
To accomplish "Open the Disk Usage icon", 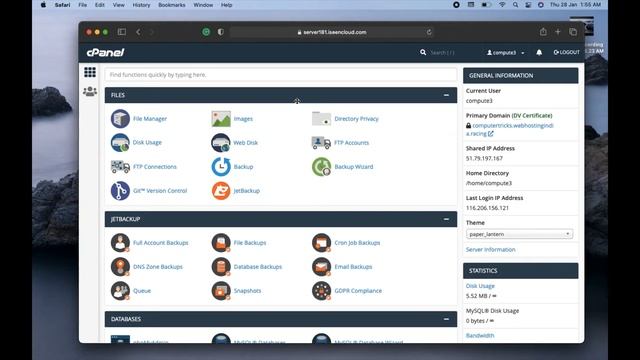I will [x=120, y=142].
